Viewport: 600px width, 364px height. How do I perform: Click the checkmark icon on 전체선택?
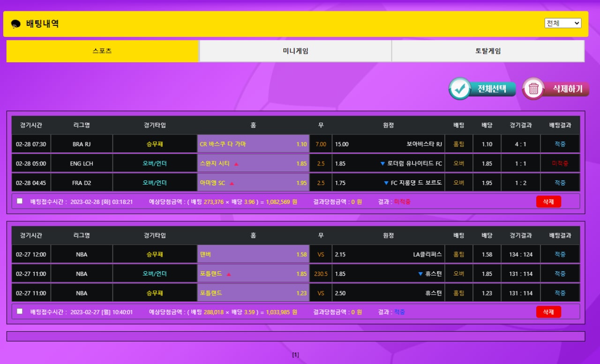point(460,89)
